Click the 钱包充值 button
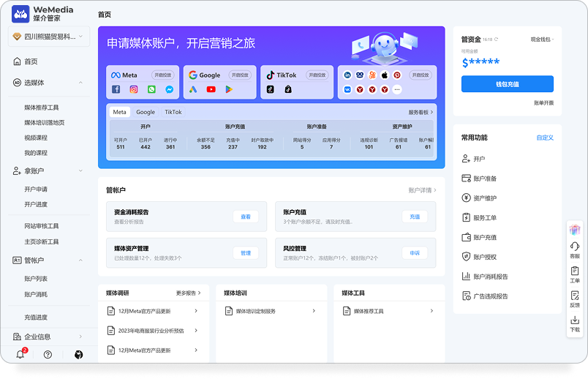Viewport: 588px width, 379px height. [507, 84]
